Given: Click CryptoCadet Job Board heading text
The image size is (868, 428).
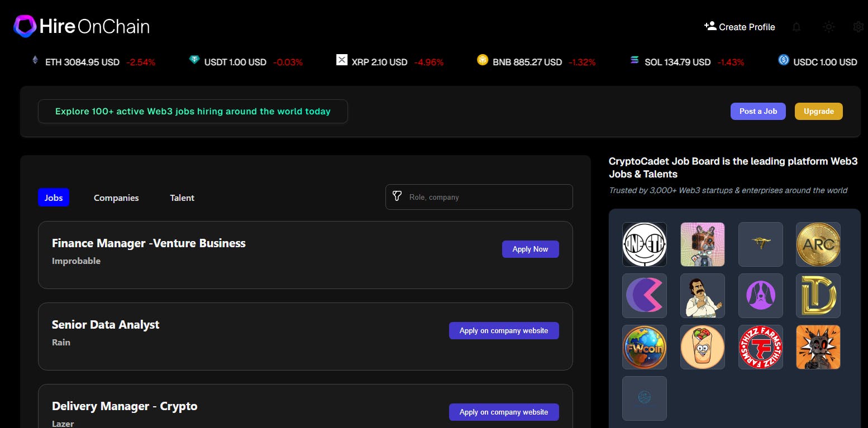Looking at the screenshot, I should pyautogui.click(x=733, y=167).
